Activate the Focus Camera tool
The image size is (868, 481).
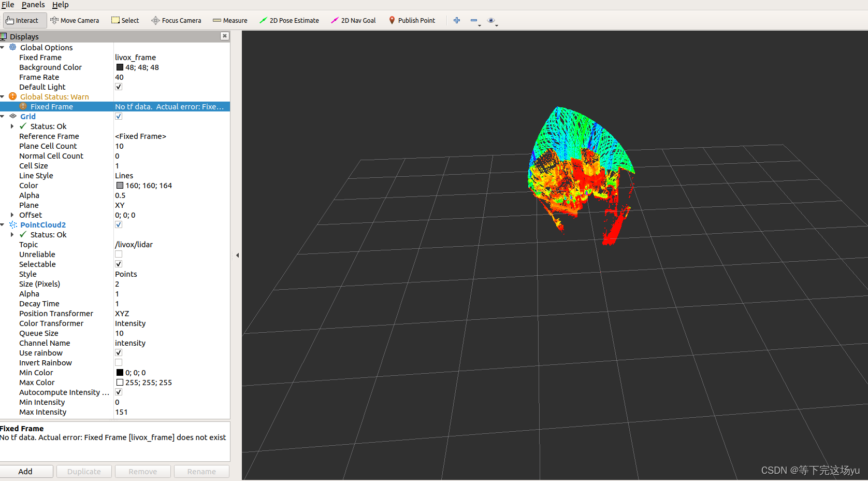coord(176,21)
